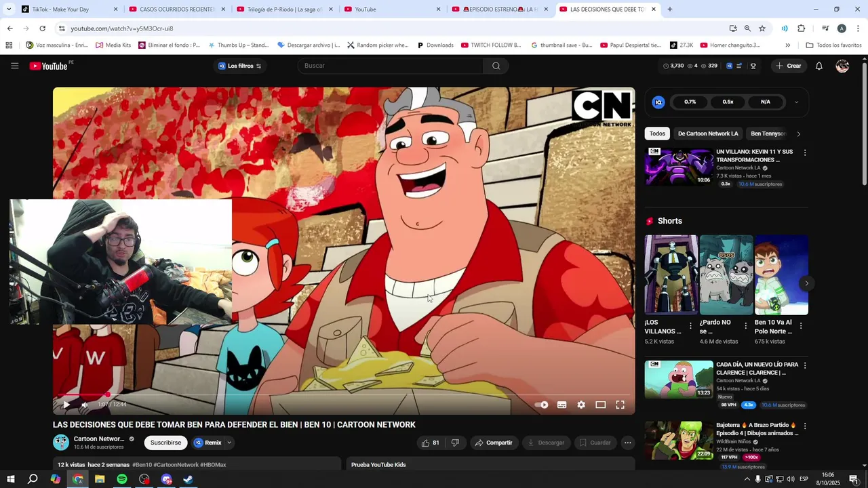Mute the video volume

(85, 405)
